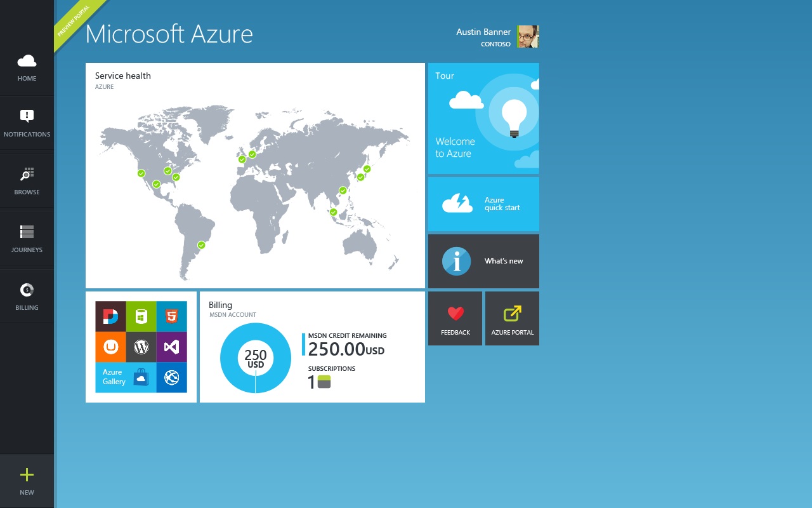The height and width of the screenshot is (508, 812).
Task: Open the Home cloud icon in sidebar
Action: point(27,62)
